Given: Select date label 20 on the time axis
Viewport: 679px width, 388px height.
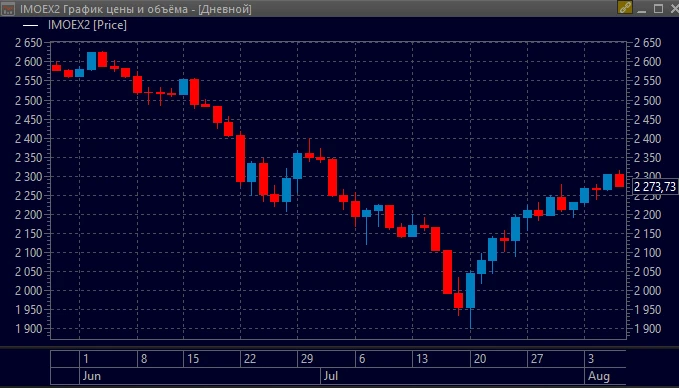Looking at the screenshot, I should (480, 359).
